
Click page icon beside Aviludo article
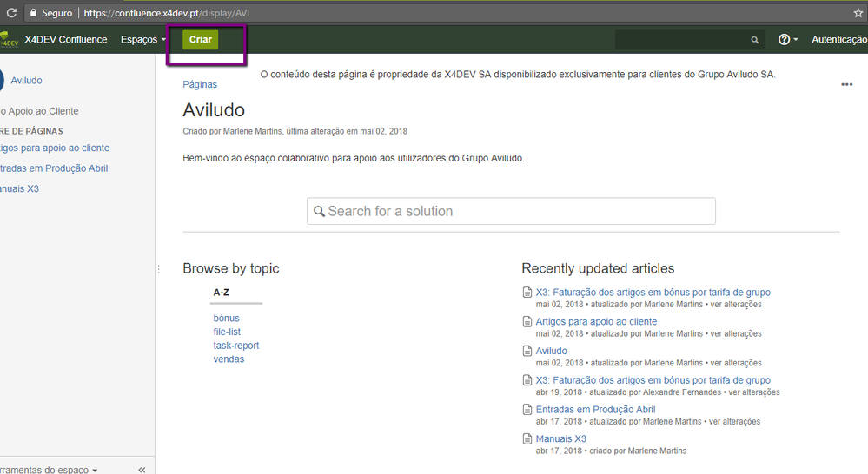527,351
